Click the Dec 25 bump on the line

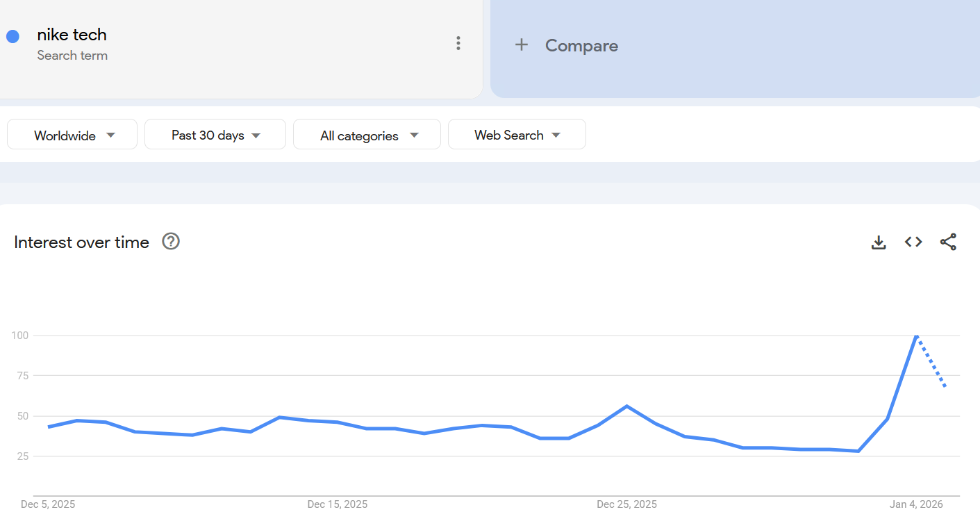[x=626, y=406]
